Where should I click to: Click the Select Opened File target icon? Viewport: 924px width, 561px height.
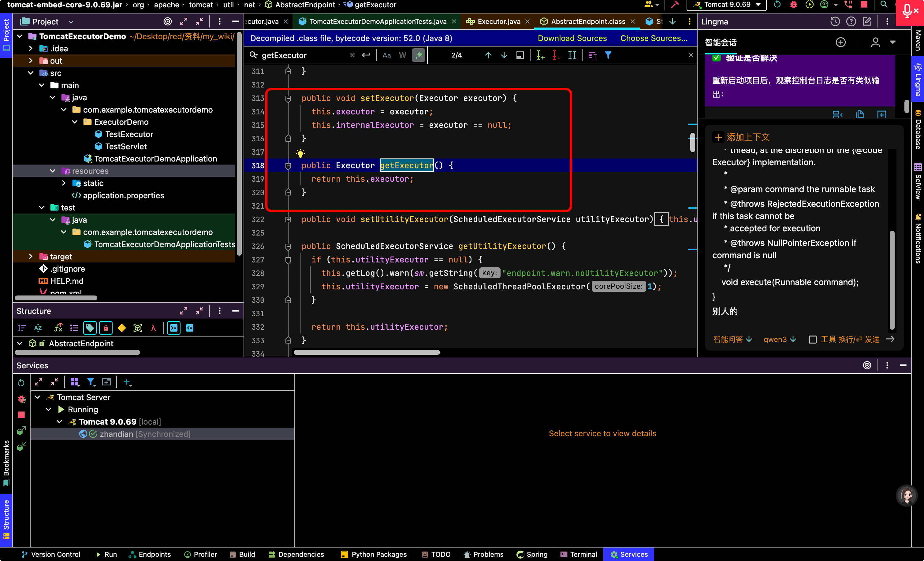168,22
